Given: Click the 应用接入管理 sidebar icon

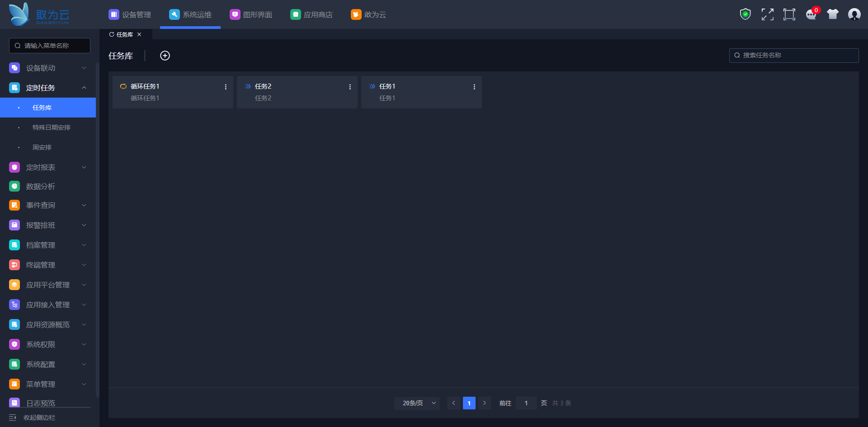Looking at the screenshot, I should click(x=14, y=305).
